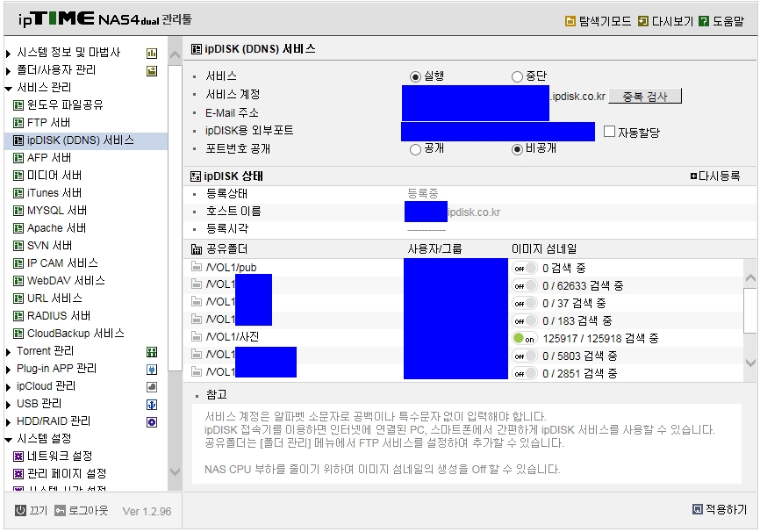Click the plug icon beside Plug-in APP 관리

point(152,370)
